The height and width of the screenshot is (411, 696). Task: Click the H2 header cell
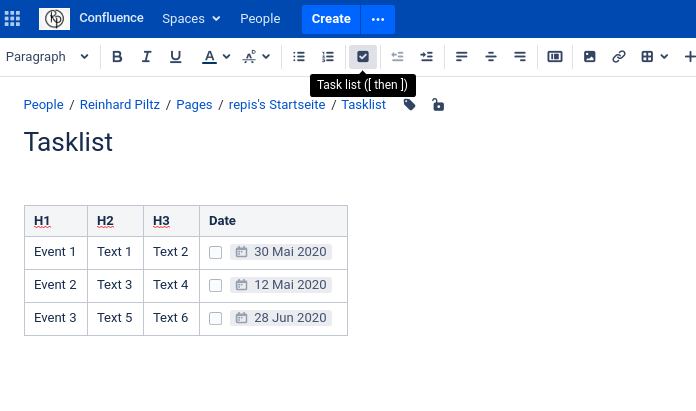115,221
